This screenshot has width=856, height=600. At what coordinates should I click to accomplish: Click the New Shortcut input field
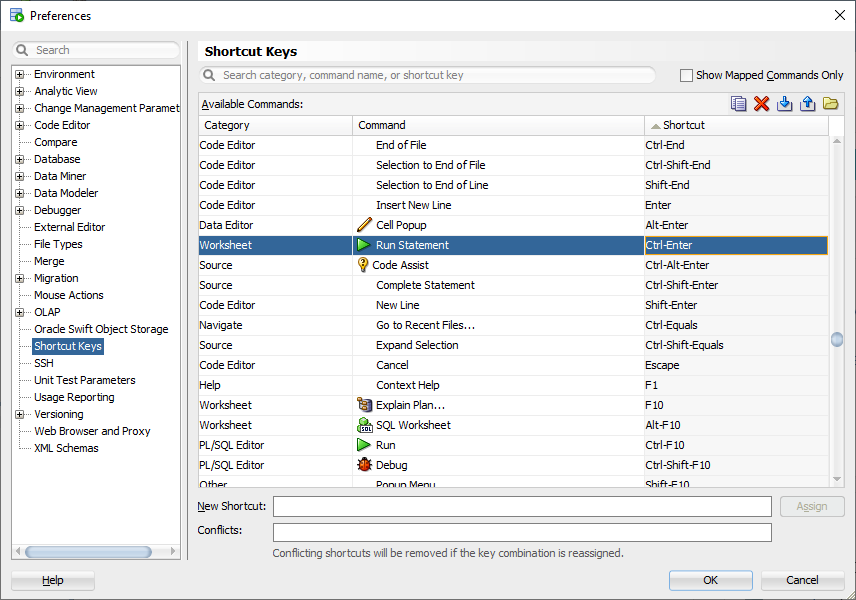522,507
